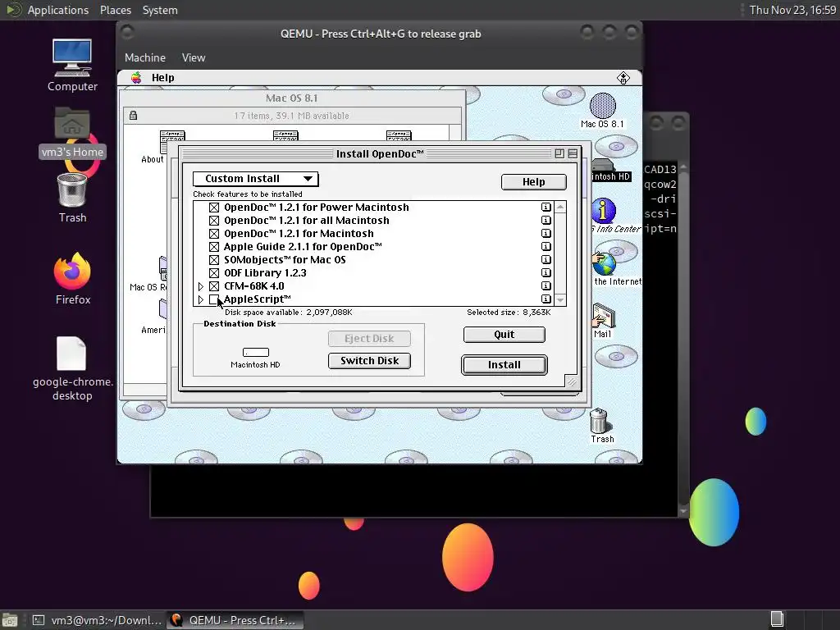840x630 pixels.
Task: Open the QEMU View menu
Action: pos(194,58)
